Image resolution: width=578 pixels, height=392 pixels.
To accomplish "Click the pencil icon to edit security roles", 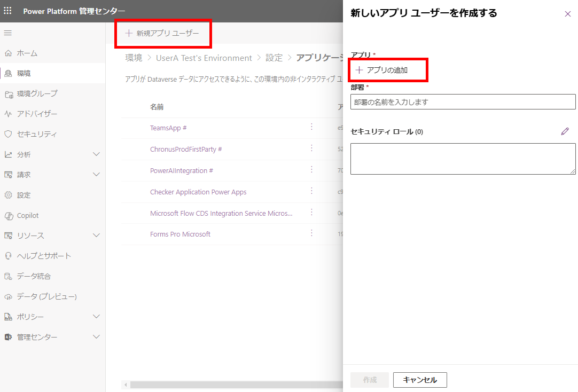I will tap(565, 131).
